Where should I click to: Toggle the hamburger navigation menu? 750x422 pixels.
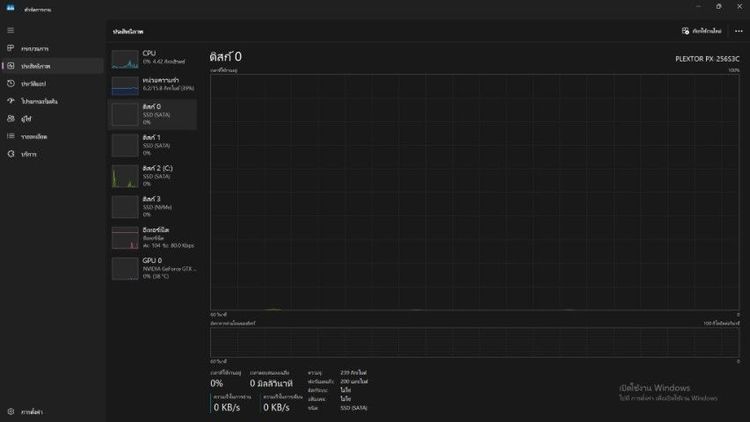point(11,31)
